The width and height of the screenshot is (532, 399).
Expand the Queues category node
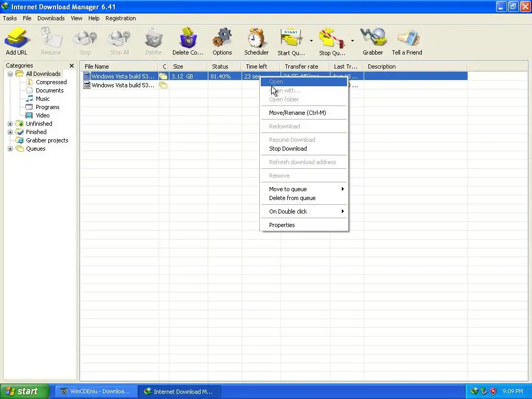coord(10,149)
